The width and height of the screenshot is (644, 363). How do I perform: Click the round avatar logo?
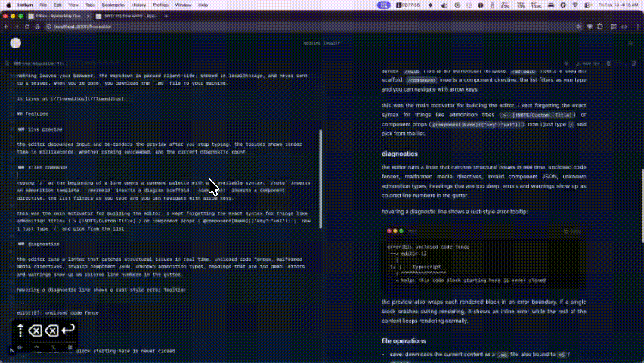coord(16,43)
